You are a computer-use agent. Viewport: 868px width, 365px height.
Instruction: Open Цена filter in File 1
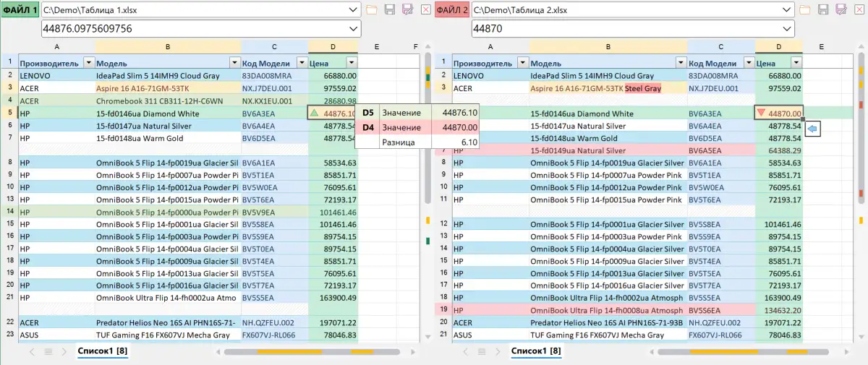point(352,63)
